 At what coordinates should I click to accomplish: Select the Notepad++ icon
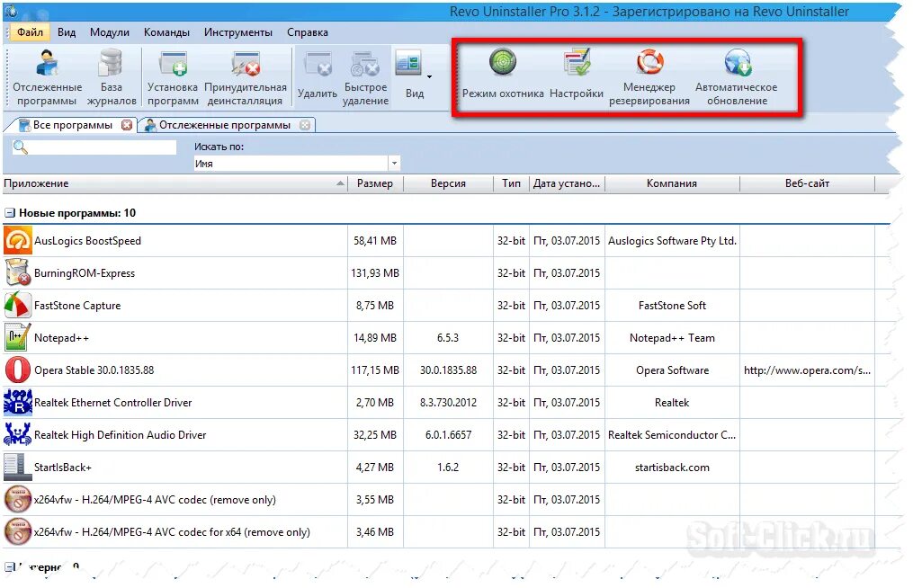[17, 338]
